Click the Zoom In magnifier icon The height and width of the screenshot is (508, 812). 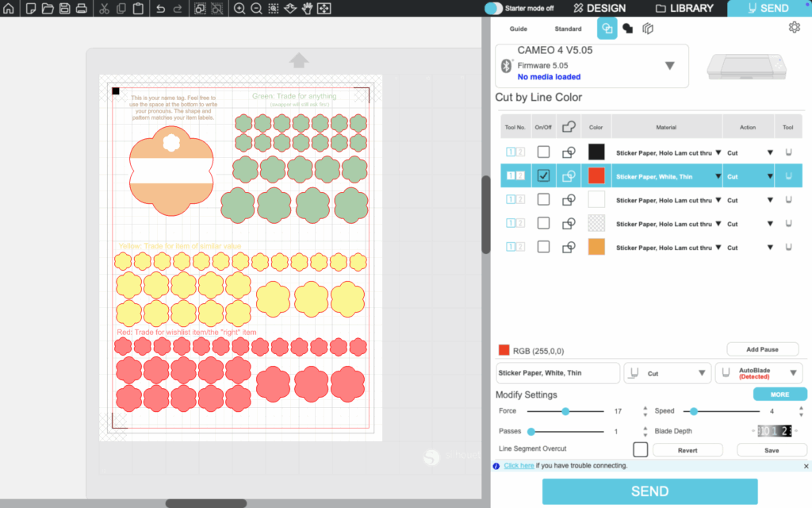pos(239,9)
